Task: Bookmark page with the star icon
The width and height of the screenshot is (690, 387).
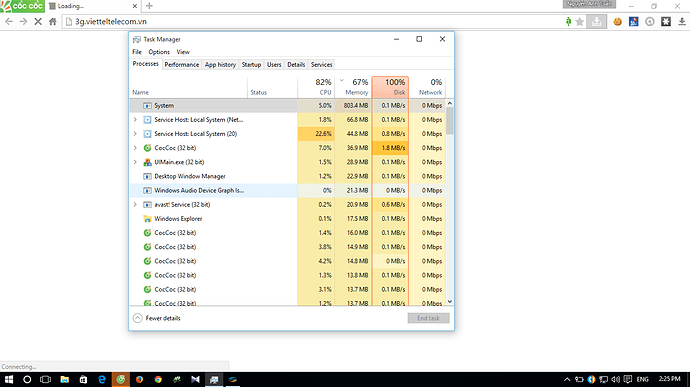Action: tap(580, 22)
